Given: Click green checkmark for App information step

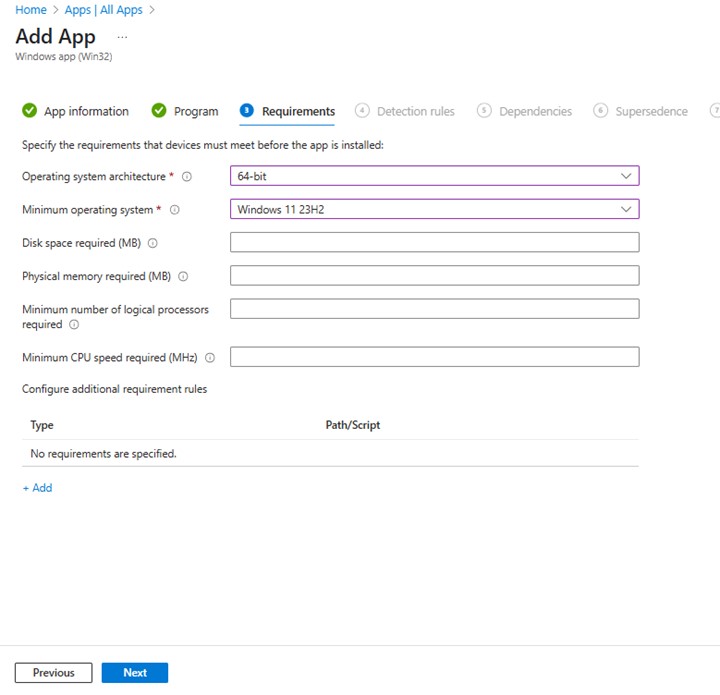Looking at the screenshot, I should (30, 111).
